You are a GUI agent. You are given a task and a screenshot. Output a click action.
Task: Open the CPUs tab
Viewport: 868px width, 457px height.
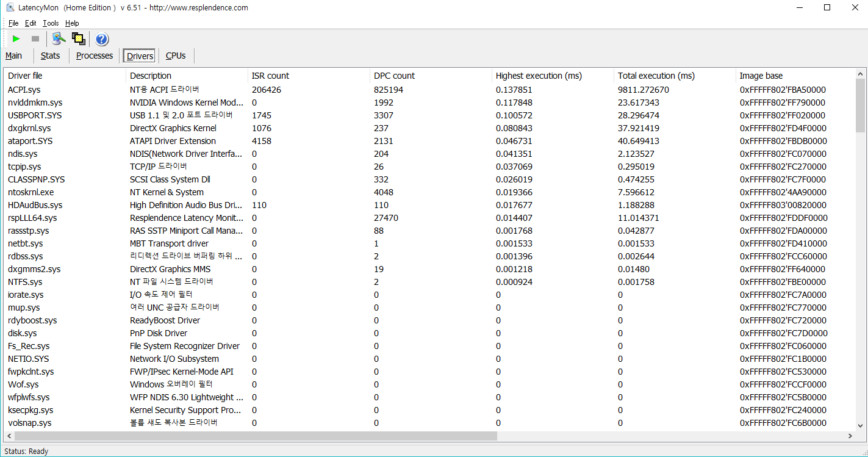[176, 56]
